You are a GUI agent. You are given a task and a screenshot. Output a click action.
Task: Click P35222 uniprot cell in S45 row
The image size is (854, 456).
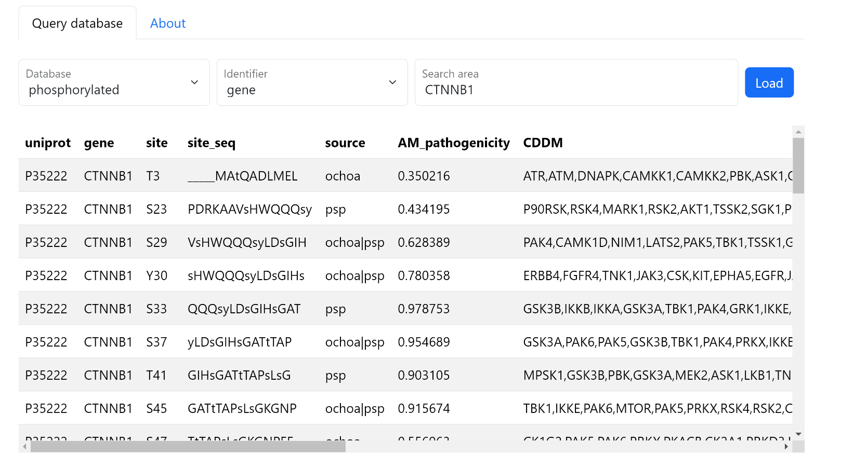point(46,409)
